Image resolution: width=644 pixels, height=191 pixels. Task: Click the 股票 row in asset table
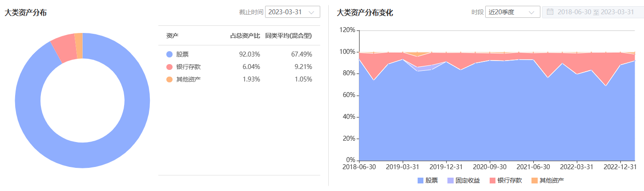tap(239, 54)
